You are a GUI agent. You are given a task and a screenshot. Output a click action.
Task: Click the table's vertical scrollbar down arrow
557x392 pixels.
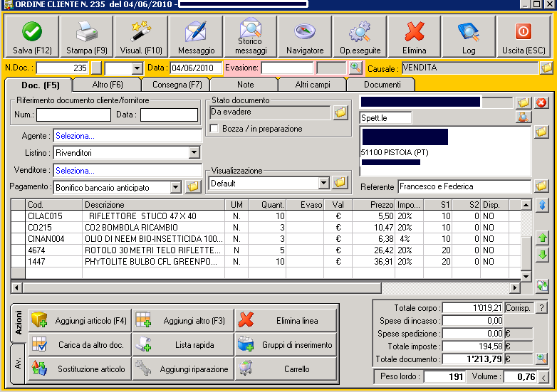tap(526, 275)
